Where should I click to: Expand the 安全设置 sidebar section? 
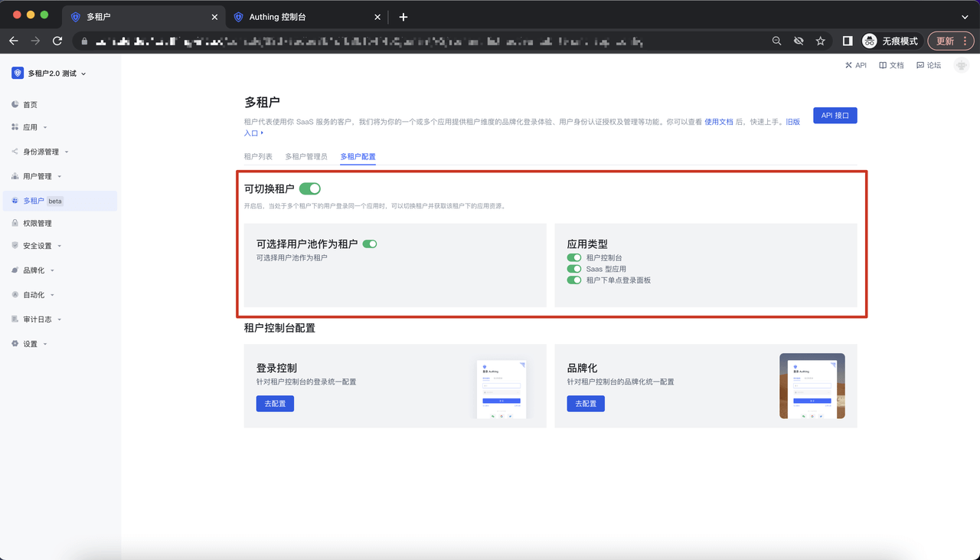tap(38, 246)
